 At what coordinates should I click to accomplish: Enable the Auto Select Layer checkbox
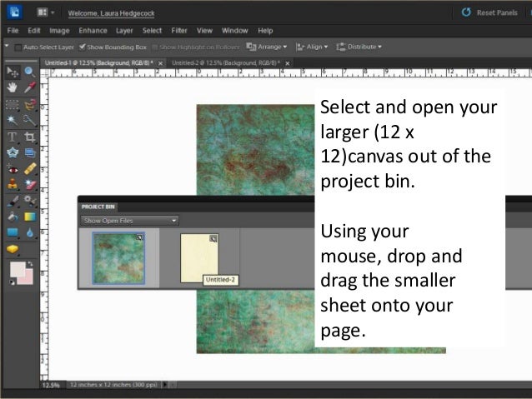[x=18, y=47]
